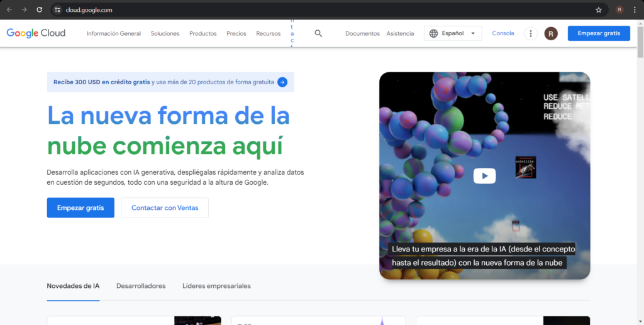
Task: Open the Google account avatar R
Action: click(x=551, y=33)
